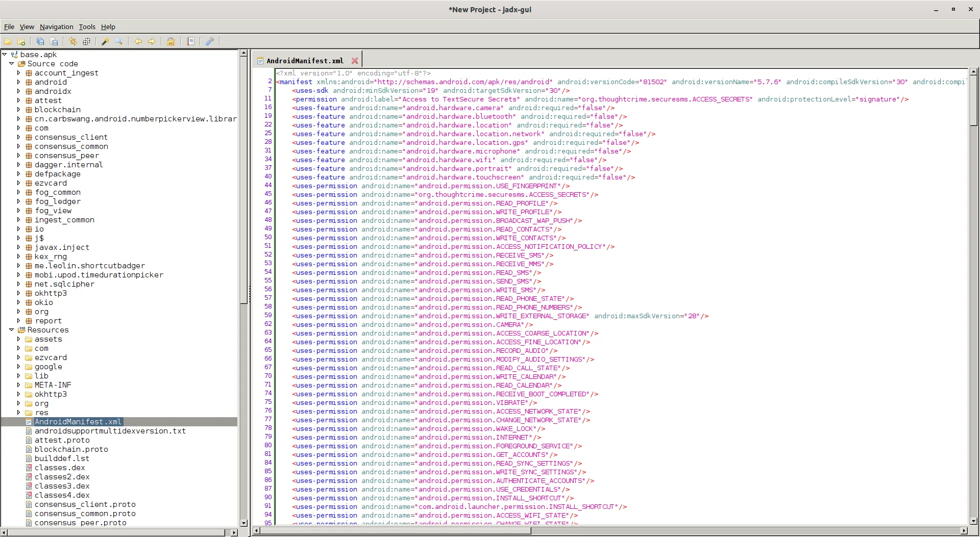Expand the res resources folder
This screenshot has height=537, width=980.
click(19, 413)
